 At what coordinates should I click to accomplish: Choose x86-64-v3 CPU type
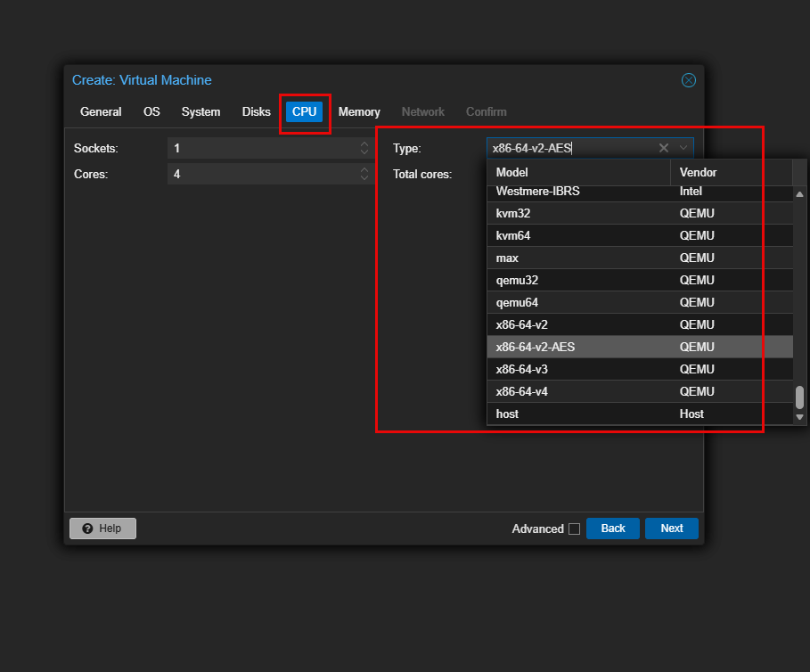coord(640,369)
